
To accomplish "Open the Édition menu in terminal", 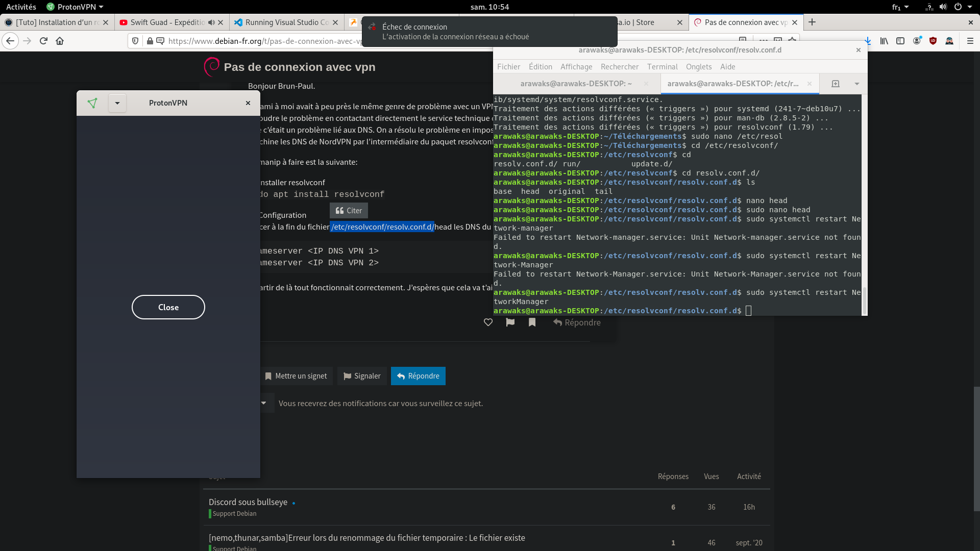I will coord(541,67).
